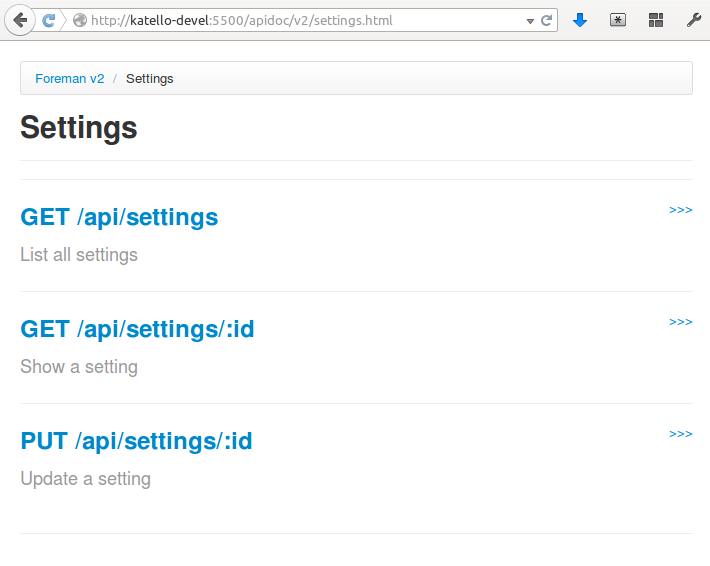Open the Foreman v2 breadcrumb link
The image size is (710, 566).
pos(70,79)
